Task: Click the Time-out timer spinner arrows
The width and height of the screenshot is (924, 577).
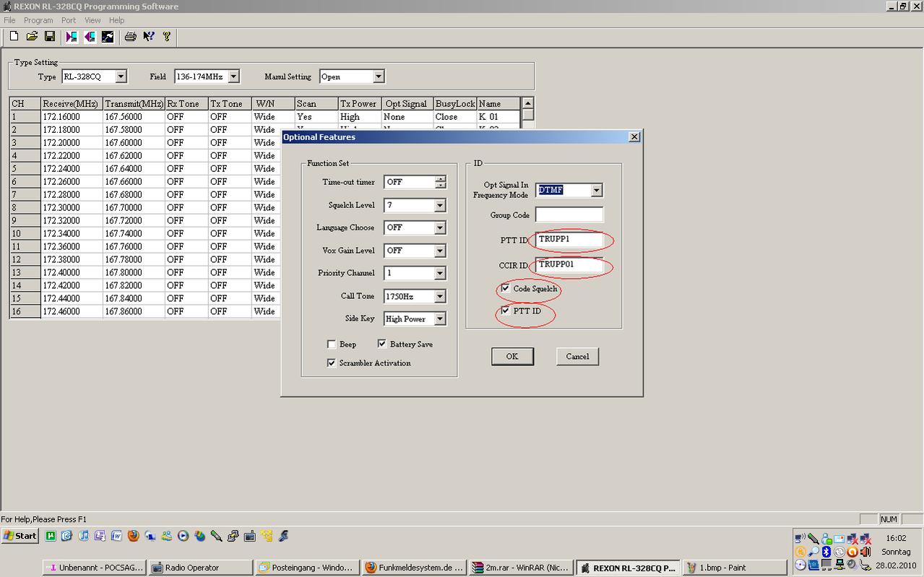Action: tap(440, 182)
